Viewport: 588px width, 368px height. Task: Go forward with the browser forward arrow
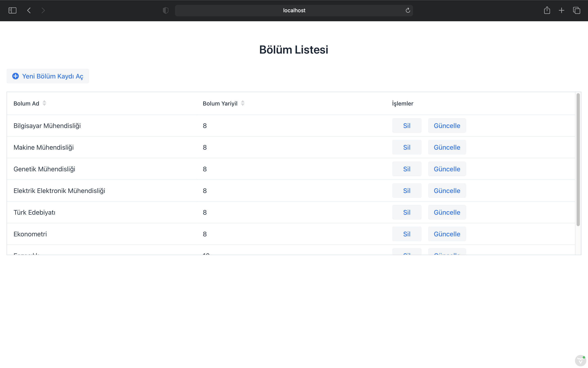tap(43, 10)
